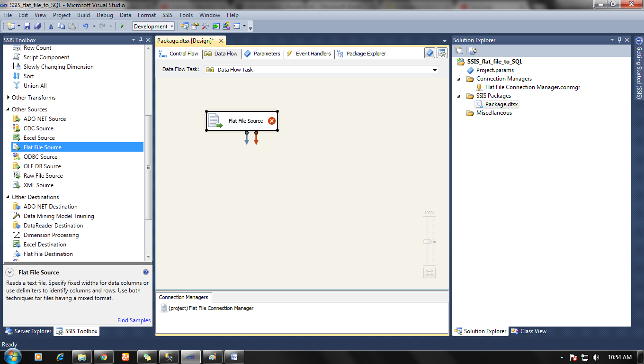Open the Project menu
The height and width of the screenshot is (364, 644).
point(62,15)
